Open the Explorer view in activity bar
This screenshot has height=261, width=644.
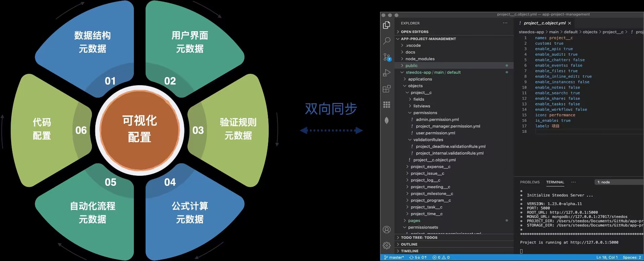point(387,25)
